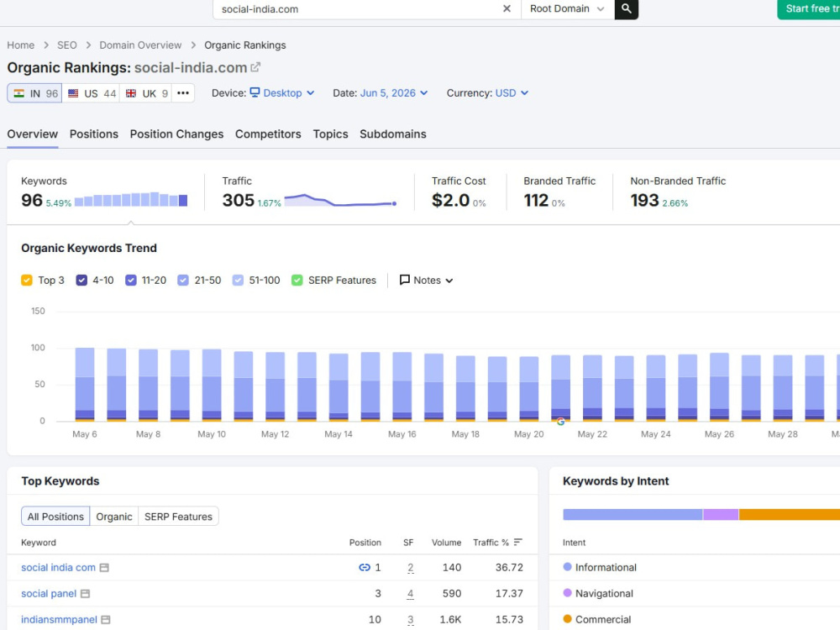The image size is (840, 630).
Task: Click the search magnifier button
Action: (627, 8)
